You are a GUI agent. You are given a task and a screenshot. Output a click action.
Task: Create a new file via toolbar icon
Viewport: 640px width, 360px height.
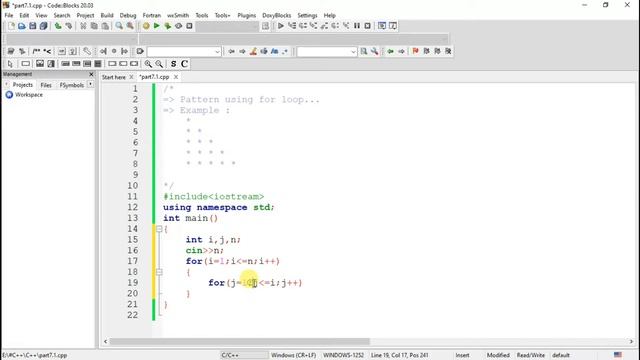click(x=11, y=26)
